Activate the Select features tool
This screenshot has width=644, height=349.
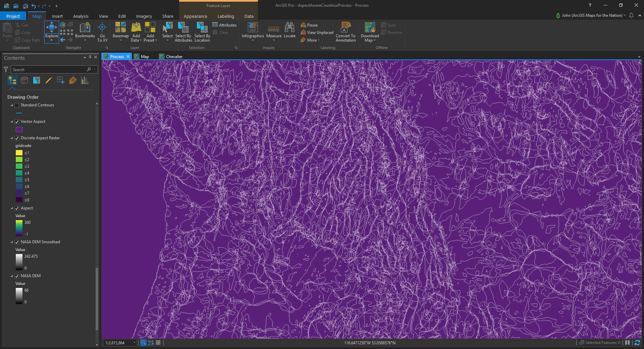click(167, 32)
